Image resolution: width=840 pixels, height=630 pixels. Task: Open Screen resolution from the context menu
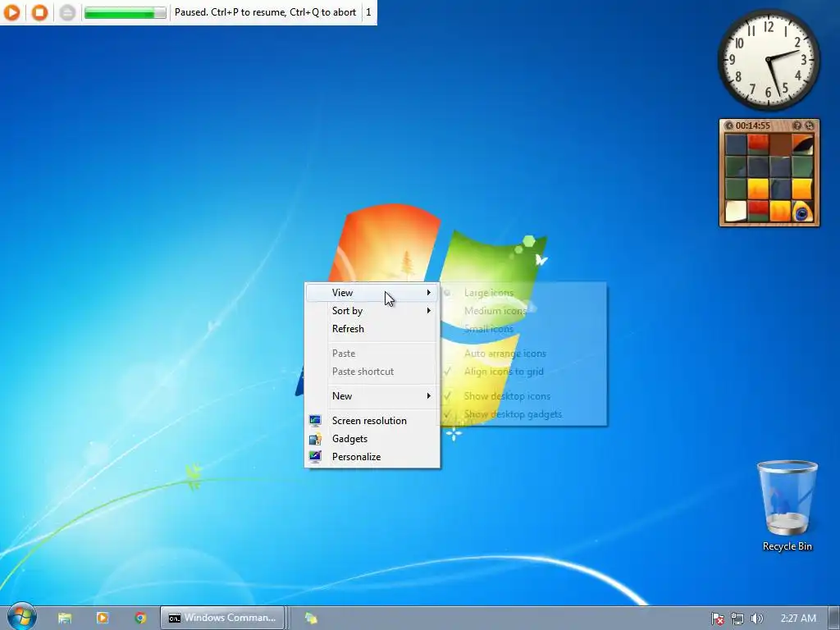click(372, 421)
